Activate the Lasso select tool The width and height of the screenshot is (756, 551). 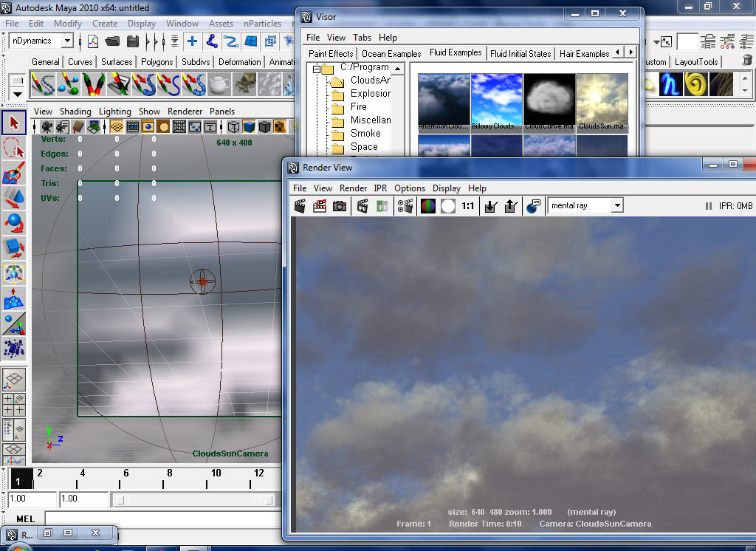14,148
